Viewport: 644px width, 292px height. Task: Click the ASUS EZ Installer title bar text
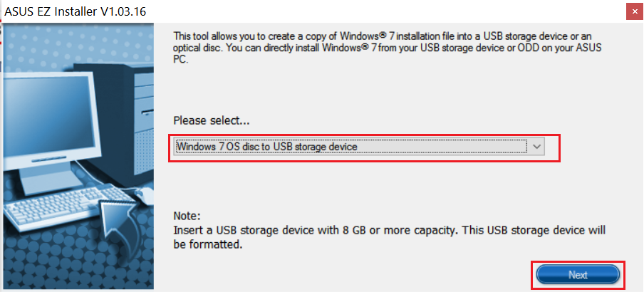pyautogui.click(x=76, y=11)
